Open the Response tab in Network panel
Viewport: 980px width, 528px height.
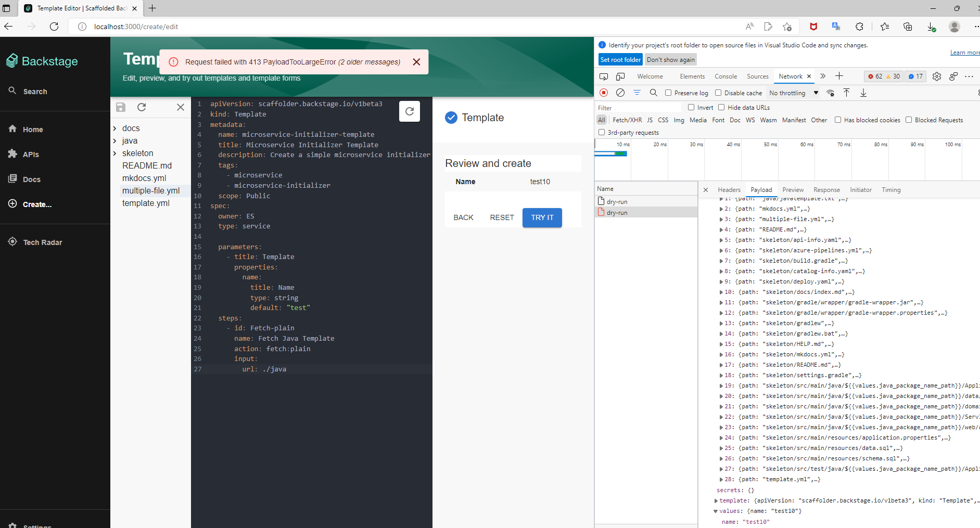coord(826,190)
